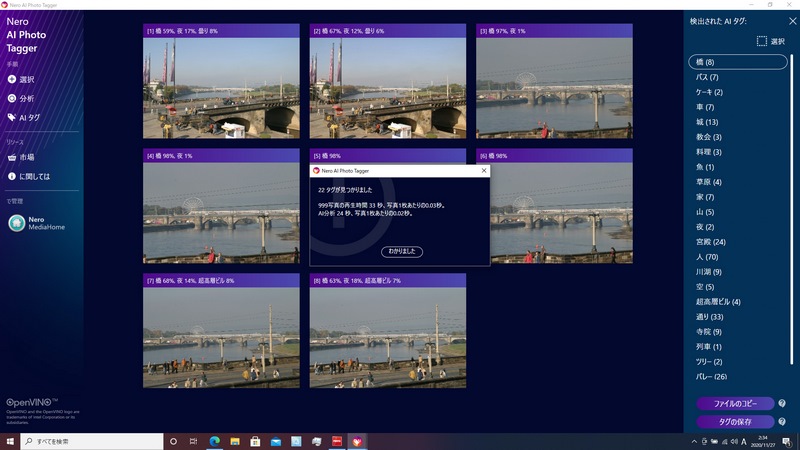This screenshot has width=800, height=450.
Task: Select the 川湖 (9) tag
Action: pyautogui.click(x=709, y=271)
